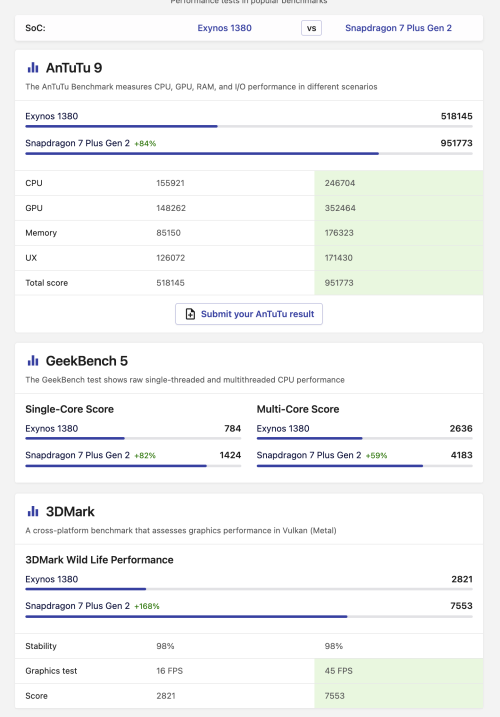Open Exynos 1380 link under Wild Life
The image size is (500, 717).
click(52, 579)
